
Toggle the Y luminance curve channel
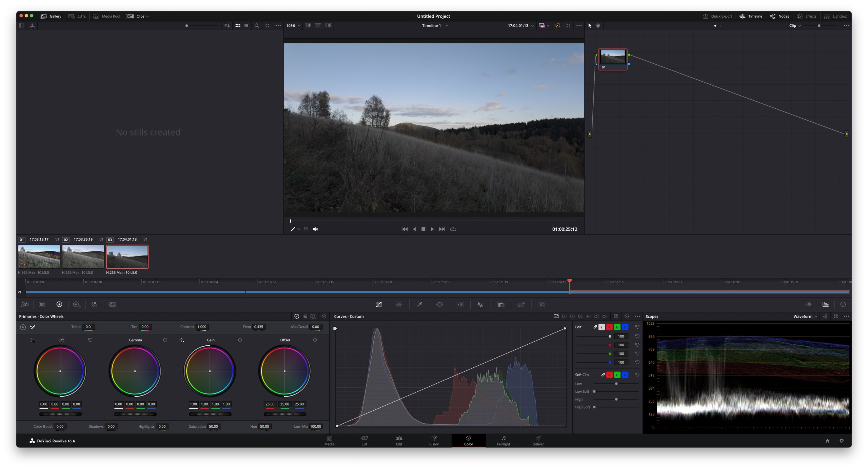click(x=601, y=327)
